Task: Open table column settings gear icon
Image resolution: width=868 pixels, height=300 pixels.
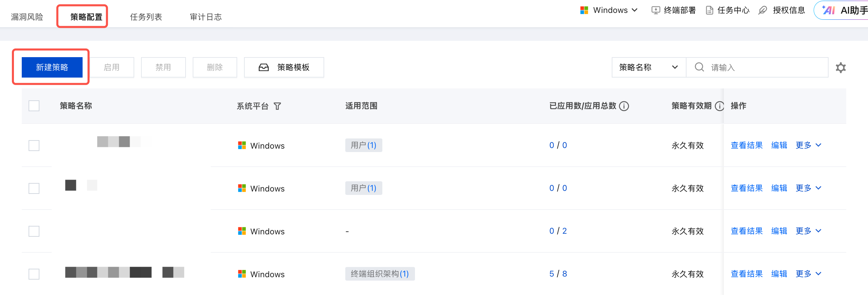Action: tap(840, 68)
